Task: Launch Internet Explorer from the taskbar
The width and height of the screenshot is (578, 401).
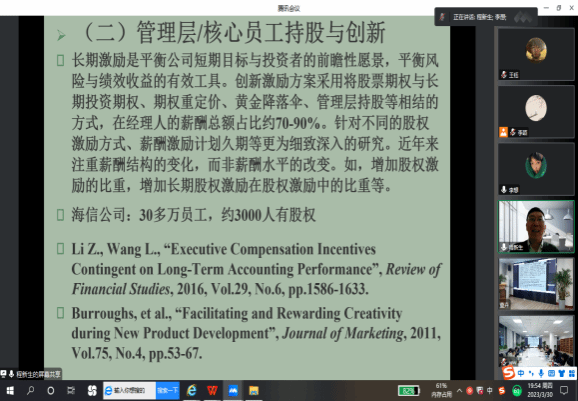Action: pyautogui.click(x=192, y=390)
